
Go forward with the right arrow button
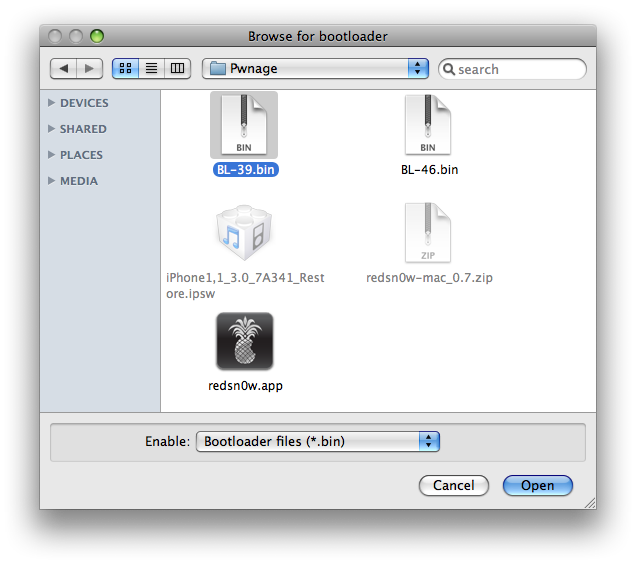89,68
